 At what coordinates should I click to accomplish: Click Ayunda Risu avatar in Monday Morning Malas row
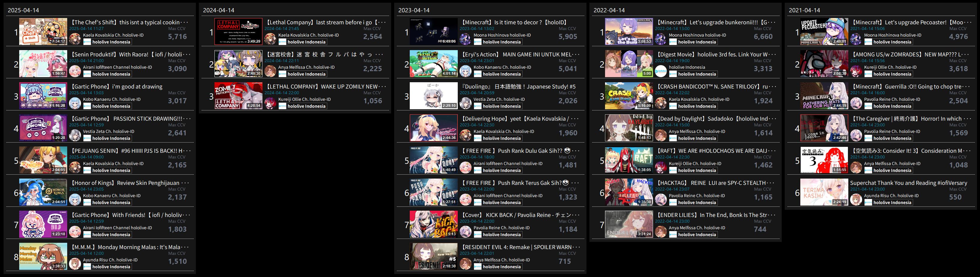click(75, 264)
